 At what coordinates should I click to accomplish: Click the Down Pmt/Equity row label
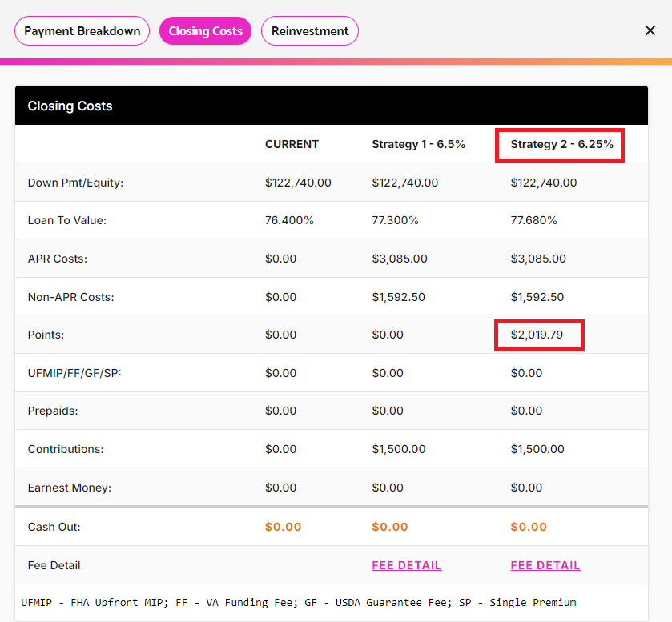75,183
